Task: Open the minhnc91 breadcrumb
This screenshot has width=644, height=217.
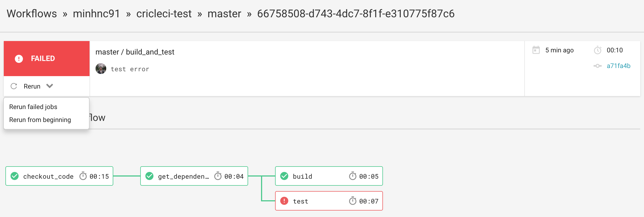Action: 97,13
